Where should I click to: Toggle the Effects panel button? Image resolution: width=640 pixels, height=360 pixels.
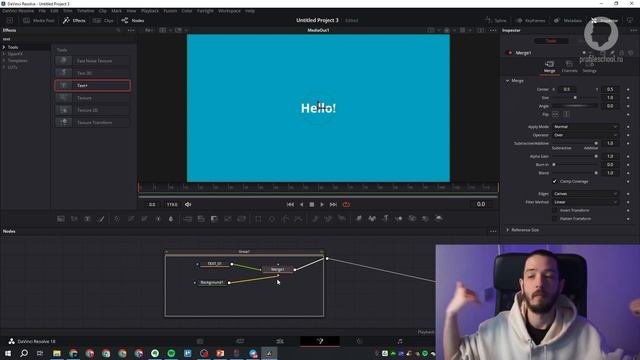pyautogui.click(x=74, y=20)
